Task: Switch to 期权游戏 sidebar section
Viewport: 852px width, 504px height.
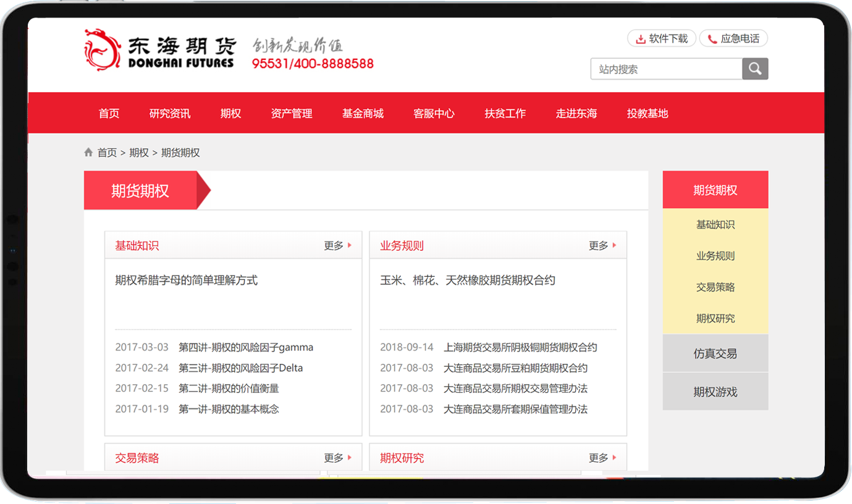Action: pyautogui.click(x=715, y=392)
